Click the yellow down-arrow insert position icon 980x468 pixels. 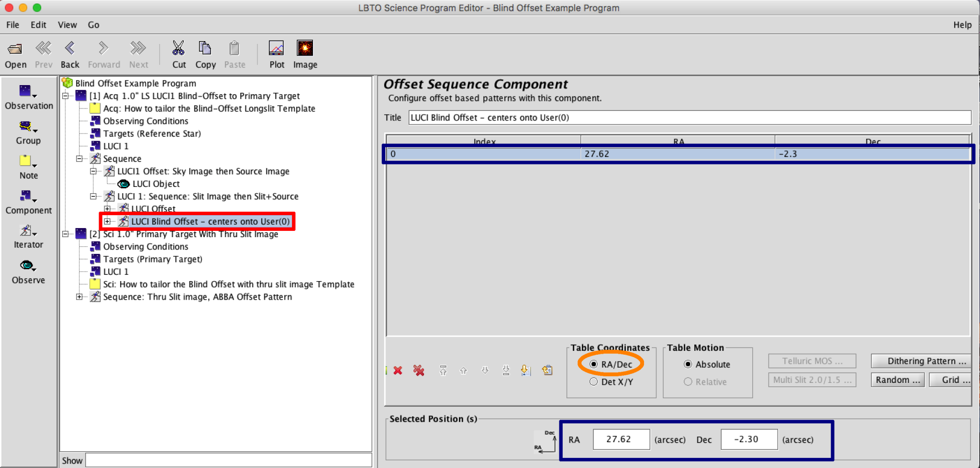pos(525,370)
